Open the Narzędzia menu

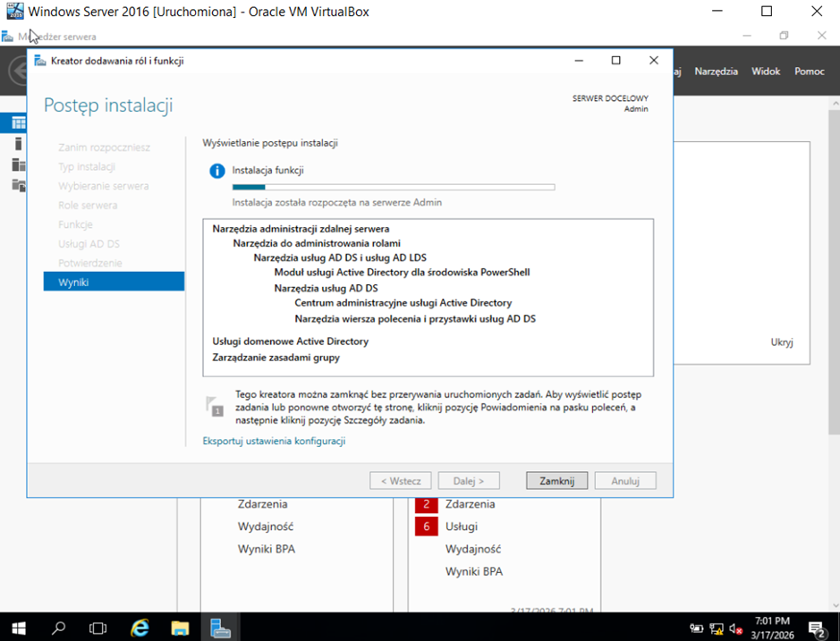pyautogui.click(x=716, y=72)
